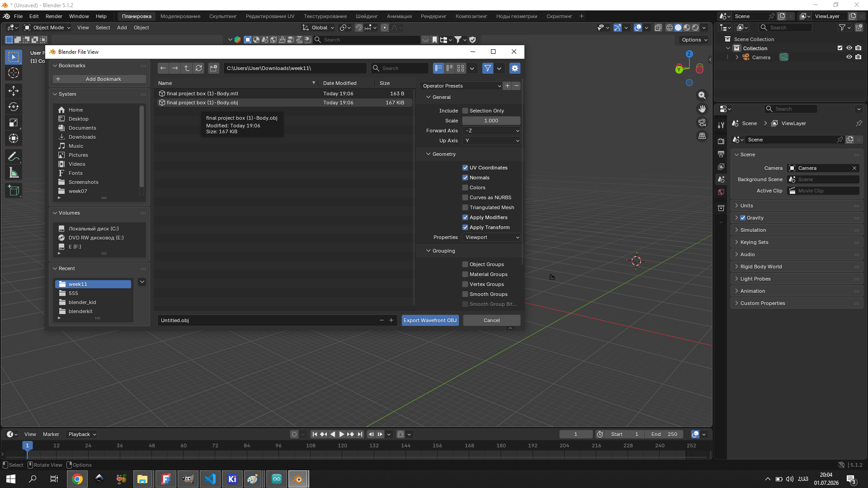Select the Add Cube tool

tap(14, 191)
